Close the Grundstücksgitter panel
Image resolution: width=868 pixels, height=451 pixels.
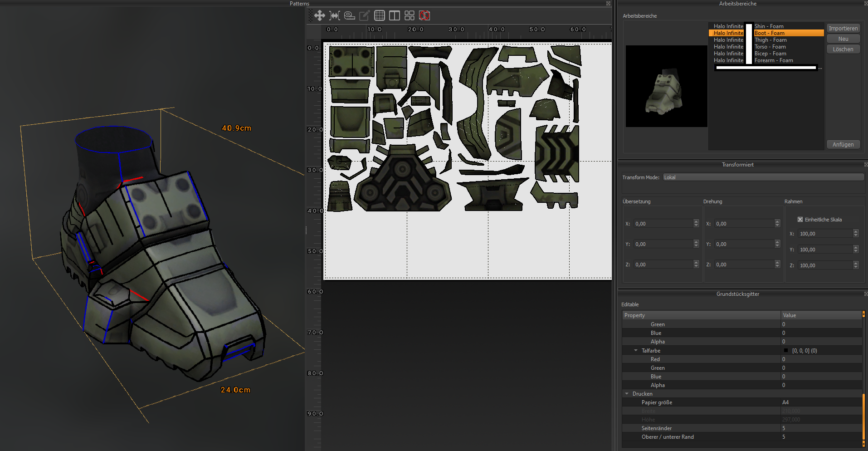click(x=866, y=294)
